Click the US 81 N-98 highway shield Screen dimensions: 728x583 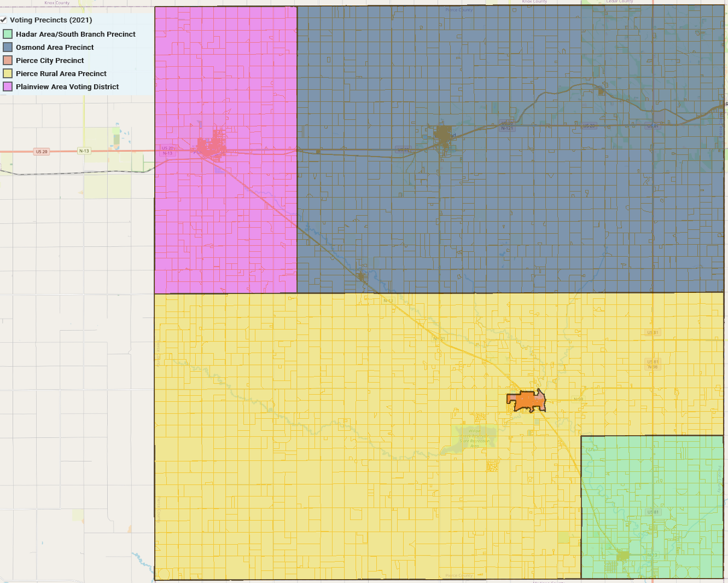[x=653, y=364]
